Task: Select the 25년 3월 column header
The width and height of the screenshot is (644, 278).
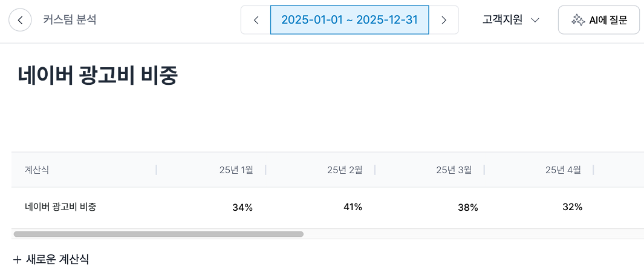Action: [x=454, y=170]
